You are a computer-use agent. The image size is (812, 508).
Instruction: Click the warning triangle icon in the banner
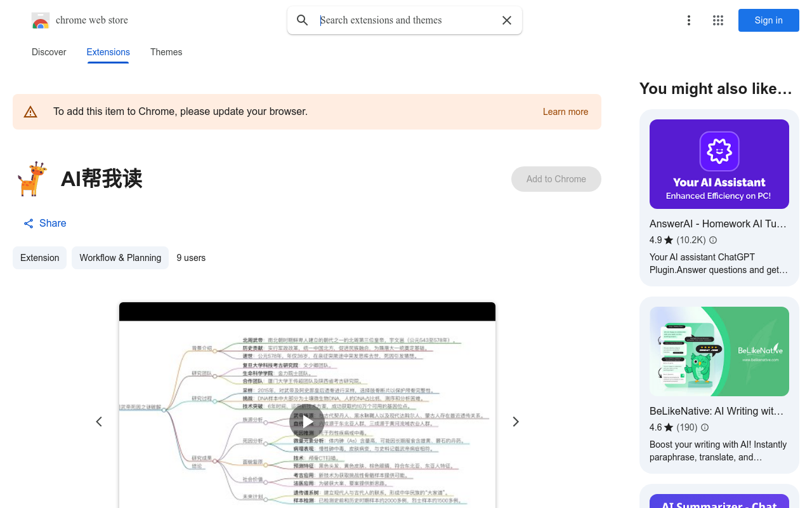point(30,112)
